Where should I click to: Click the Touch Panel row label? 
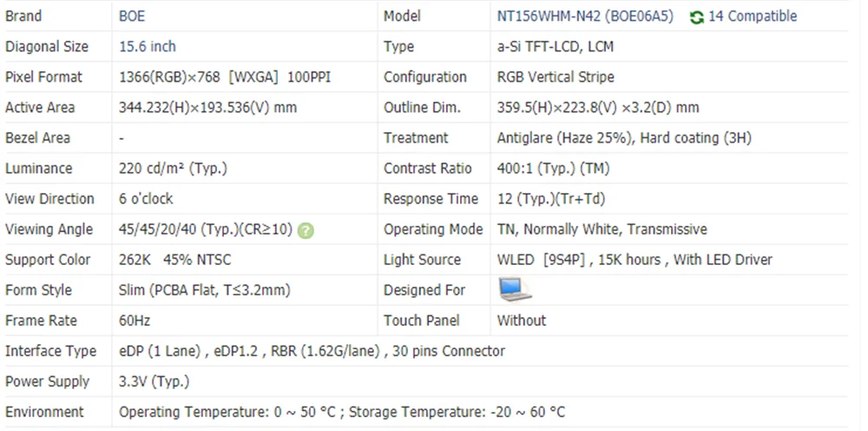(422, 321)
